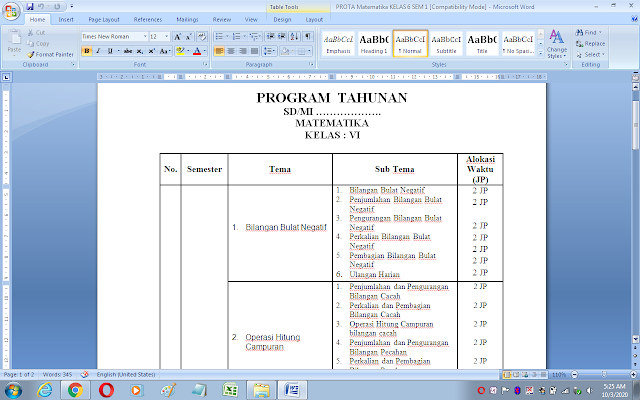
Task: Open Help with the question mark icon
Action: [634, 19]
